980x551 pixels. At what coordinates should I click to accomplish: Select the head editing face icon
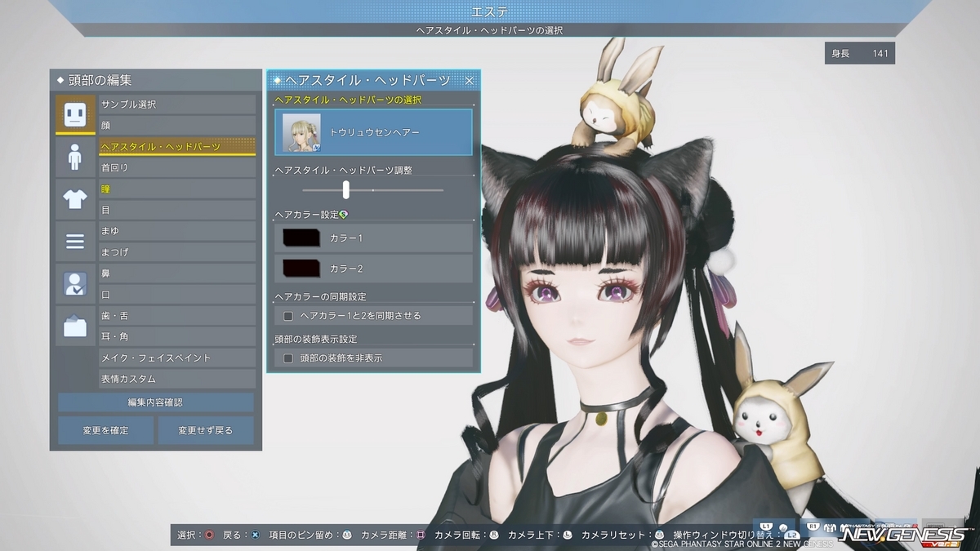point(75,113)
